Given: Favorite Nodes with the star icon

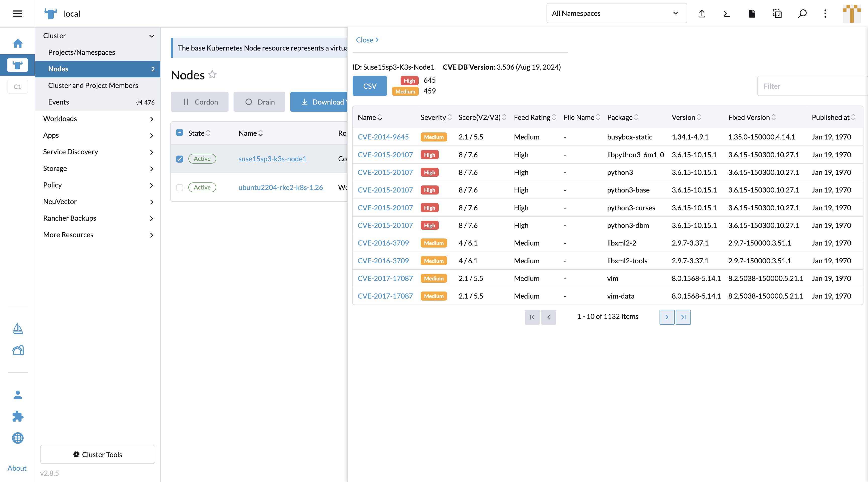Looking at the screenshot, I should click(212, 74).
